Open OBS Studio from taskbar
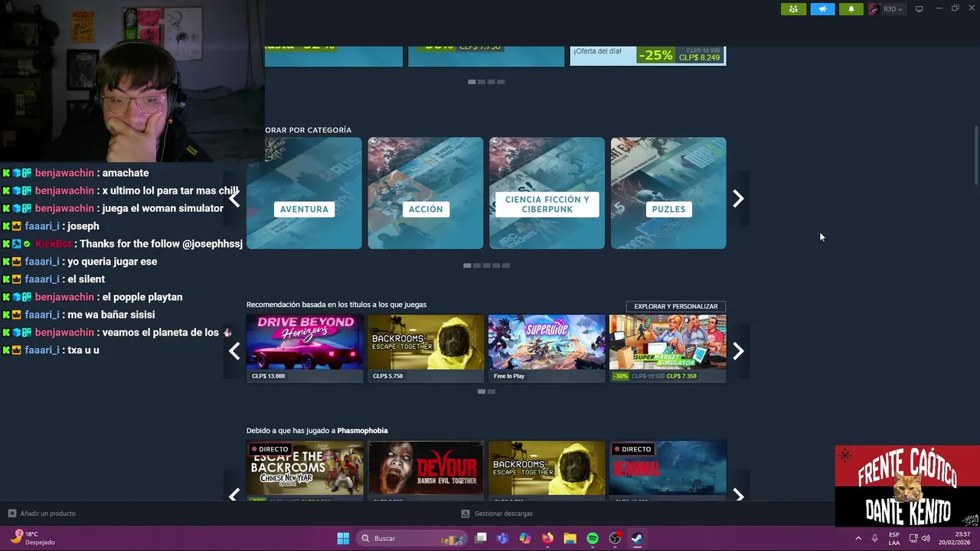The image size is (980, 551). click(615, 539)
